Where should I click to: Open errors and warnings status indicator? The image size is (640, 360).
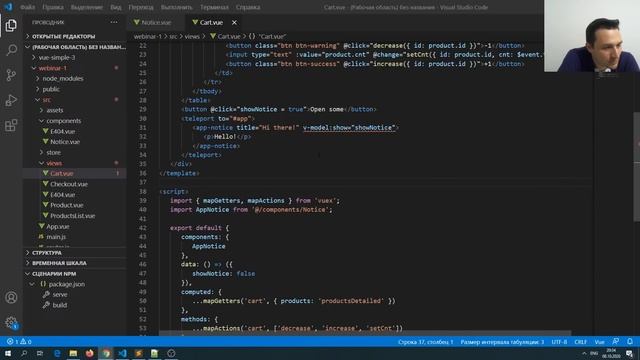point(19,342)
